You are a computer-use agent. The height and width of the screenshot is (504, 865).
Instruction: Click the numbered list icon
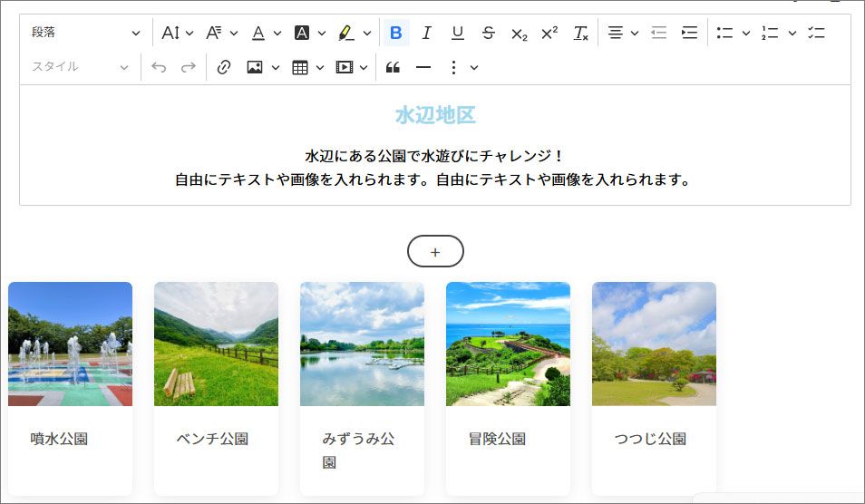770,33
